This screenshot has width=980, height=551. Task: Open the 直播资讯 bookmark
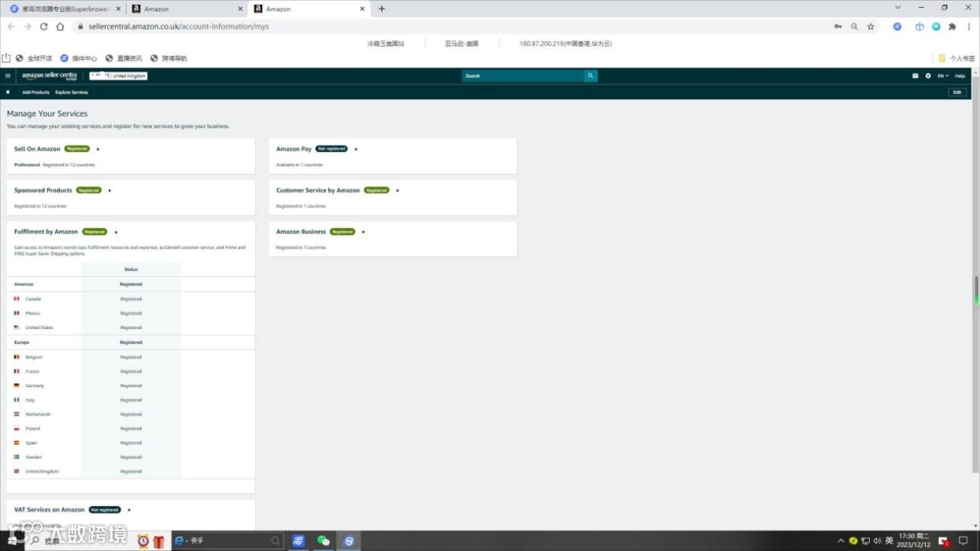point(124,58)
